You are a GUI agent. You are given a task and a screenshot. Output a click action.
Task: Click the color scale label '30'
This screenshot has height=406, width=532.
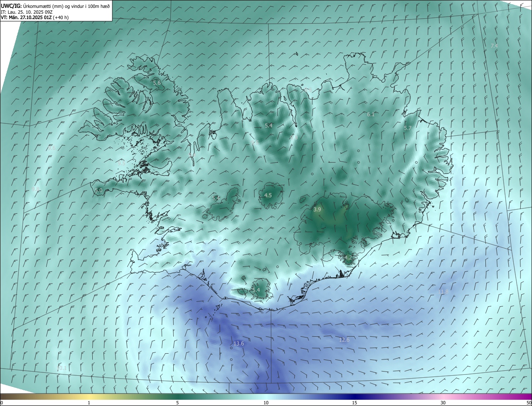tap(443, 403)
